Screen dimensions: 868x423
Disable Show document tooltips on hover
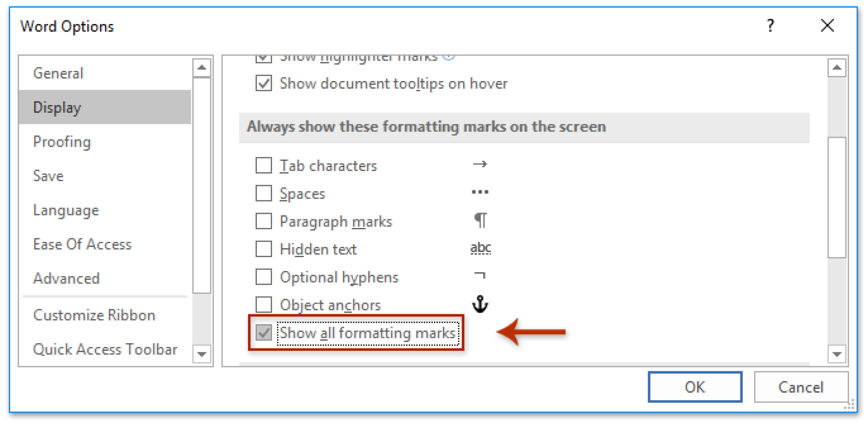click(x=263, y=83)
